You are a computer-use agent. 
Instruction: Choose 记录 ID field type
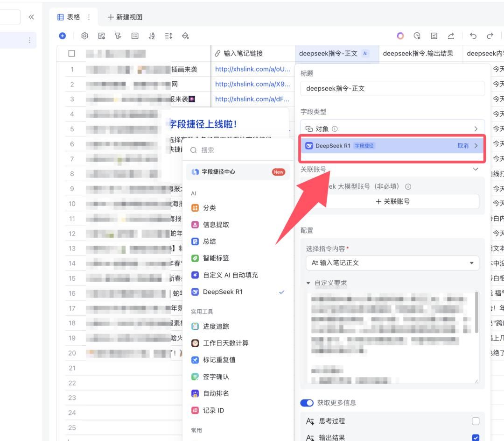click(238, 411)
